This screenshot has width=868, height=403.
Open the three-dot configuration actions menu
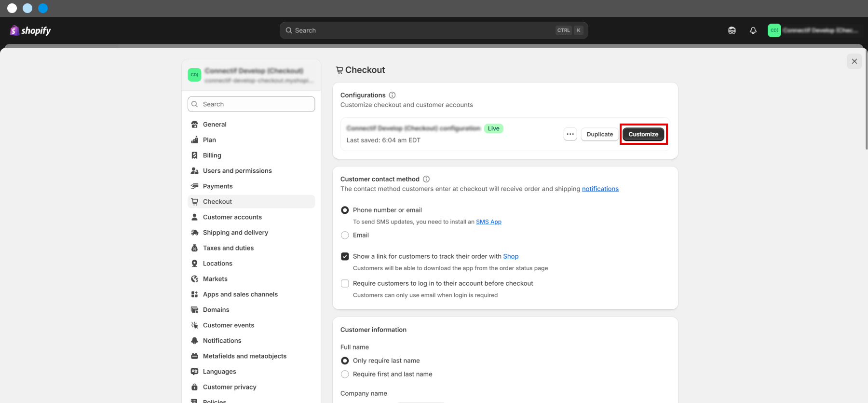(x=570, y=134)
